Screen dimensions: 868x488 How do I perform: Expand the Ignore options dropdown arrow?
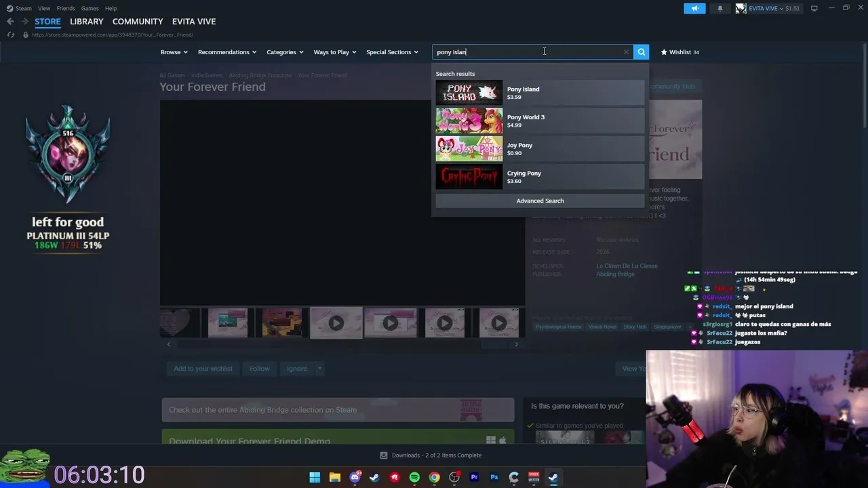(319, 369)
